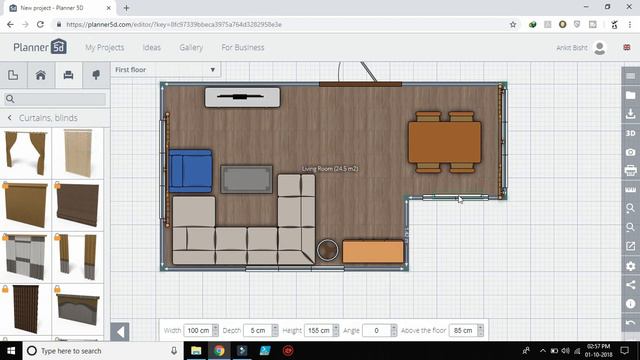This screenshot has height=360, width=640.
Task: Click the Living Room (24.5 m2) label
Action: click(x=330, y=169)
